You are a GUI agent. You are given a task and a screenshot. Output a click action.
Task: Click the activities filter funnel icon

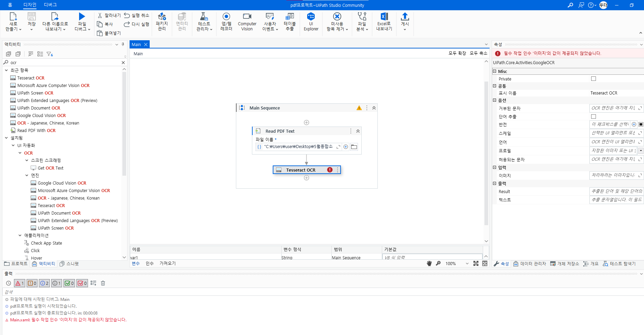50,54
